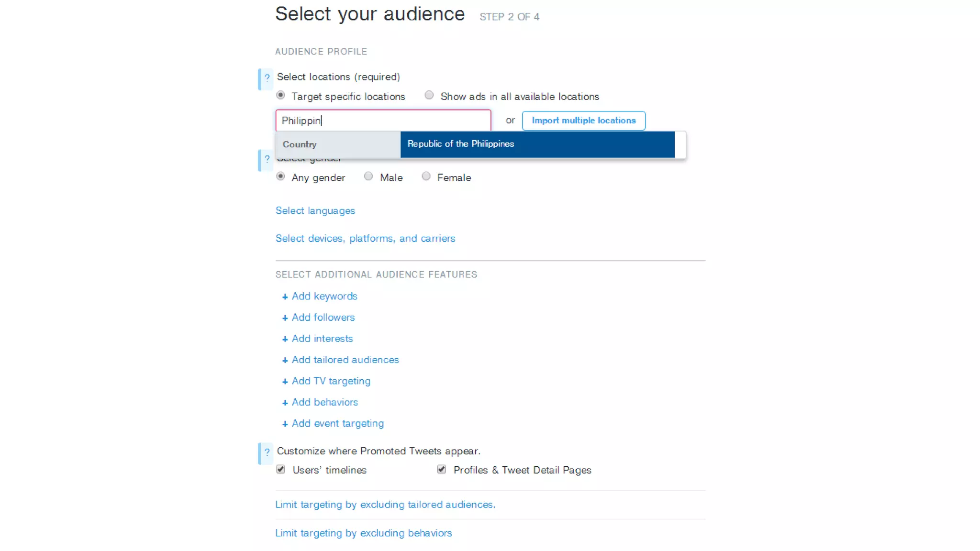Screen dimensions: 980x551
Task: Expand Select devices, platforms, and carriers
Action: [365, 239]
